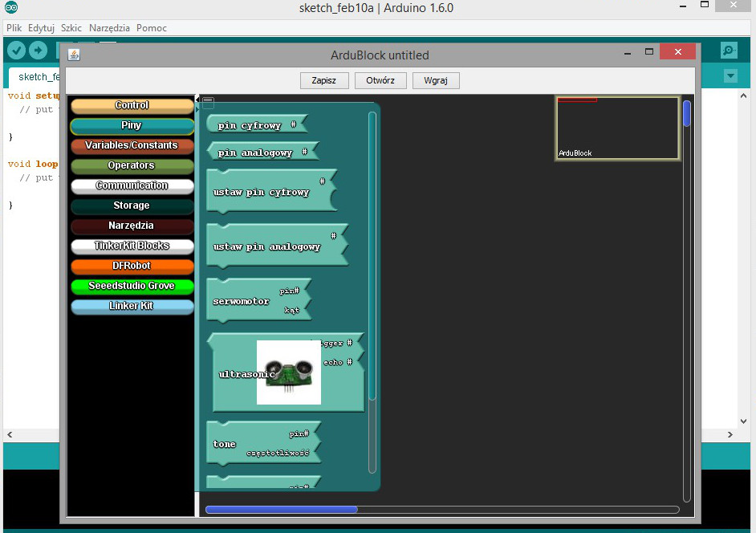
Task: Open the DFRobot block category
Action: (132, 266)
